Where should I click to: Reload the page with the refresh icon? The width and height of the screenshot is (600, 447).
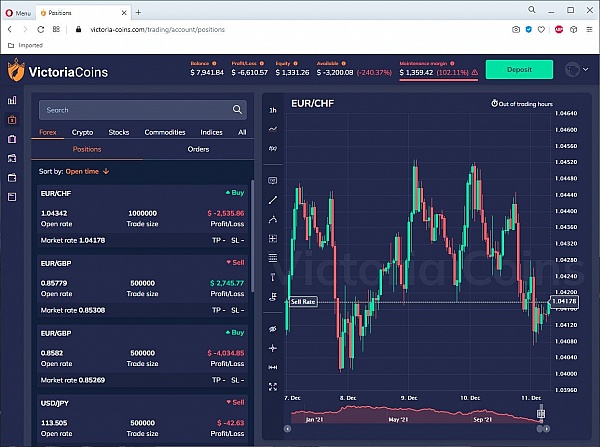[41, 29]
